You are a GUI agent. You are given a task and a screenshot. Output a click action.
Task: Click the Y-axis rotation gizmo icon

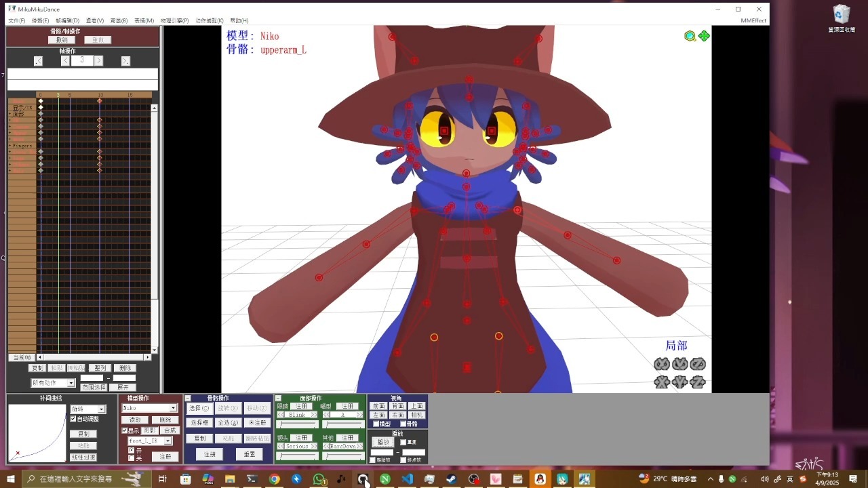pos(680,364)
